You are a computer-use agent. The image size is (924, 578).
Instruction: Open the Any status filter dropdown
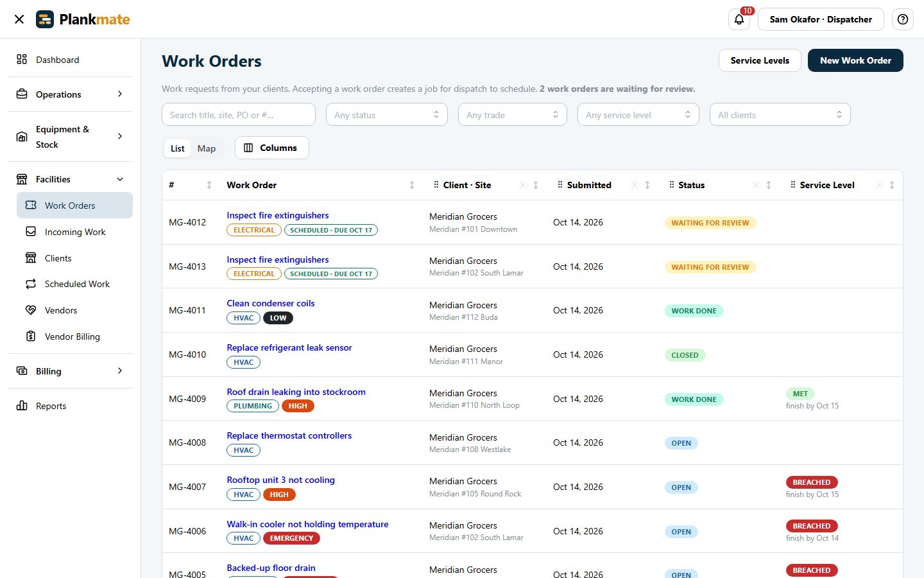coord(387,114)
